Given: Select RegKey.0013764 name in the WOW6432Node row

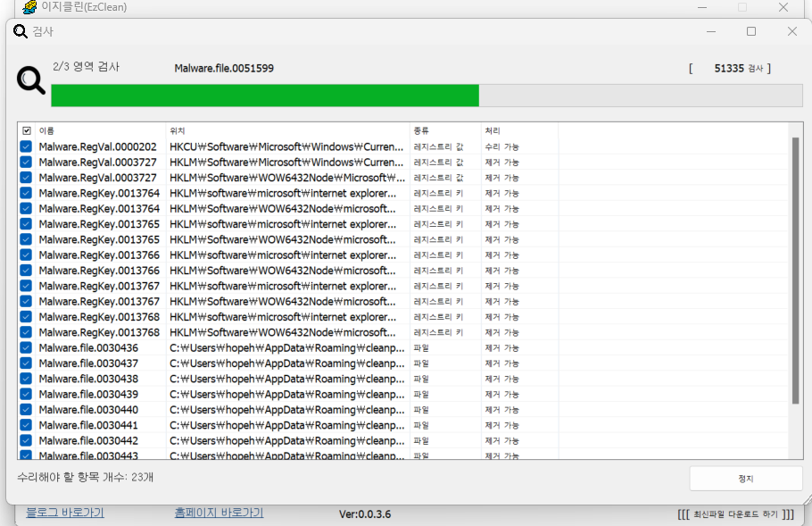Looking at the screenshot, I should (99, 209).
